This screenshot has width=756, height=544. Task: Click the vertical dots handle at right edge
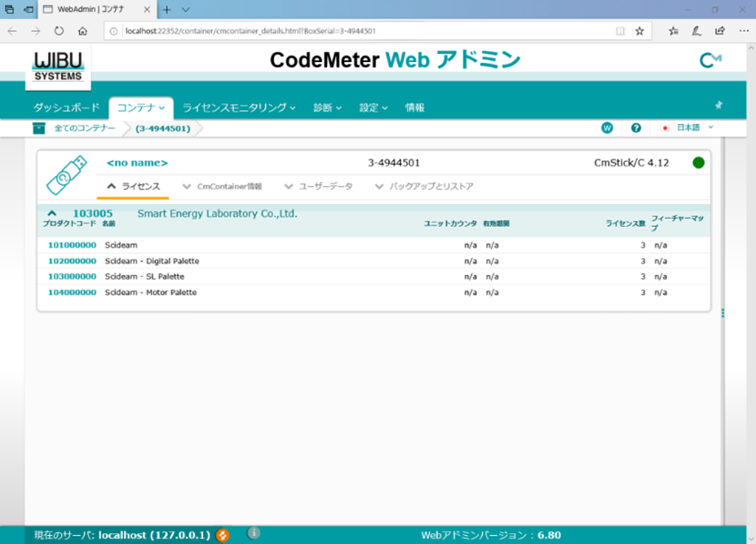tap(722, 313)
